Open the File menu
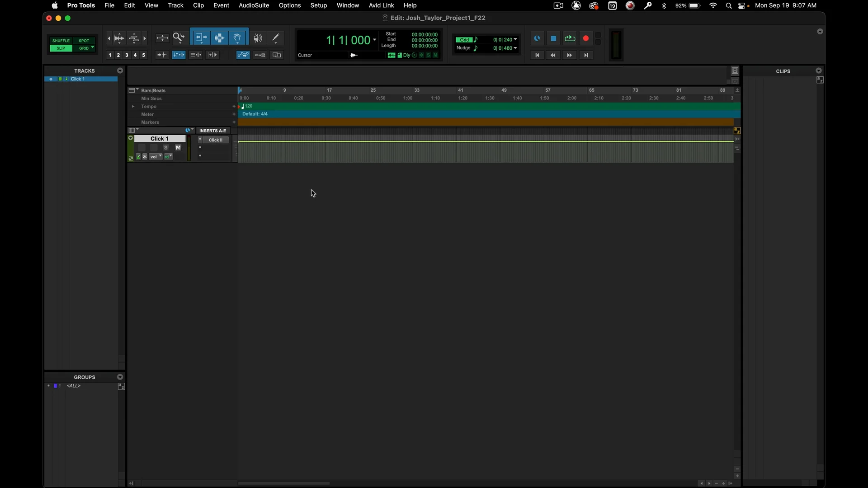Viewport: 868px width, 488px height. tap(109, 5)
